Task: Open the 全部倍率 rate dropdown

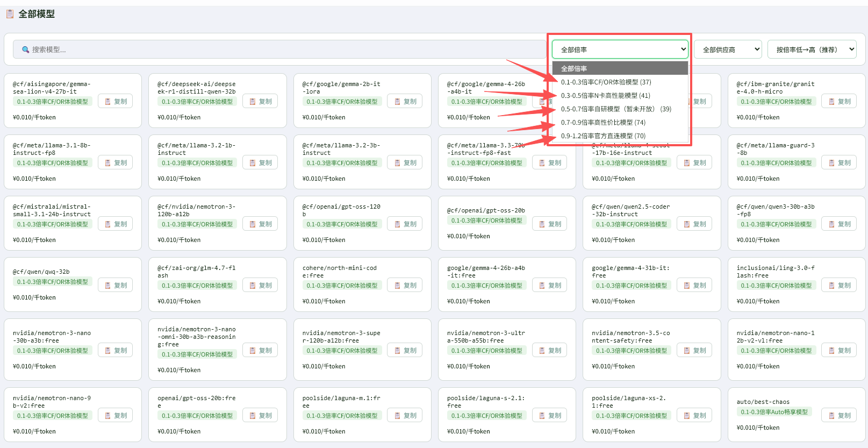Action: point(620,49)
